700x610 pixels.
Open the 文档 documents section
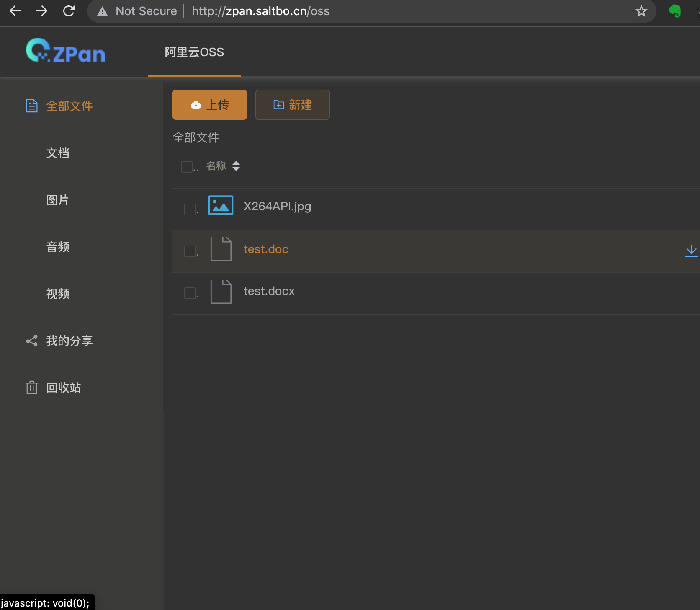pos(58,153)
